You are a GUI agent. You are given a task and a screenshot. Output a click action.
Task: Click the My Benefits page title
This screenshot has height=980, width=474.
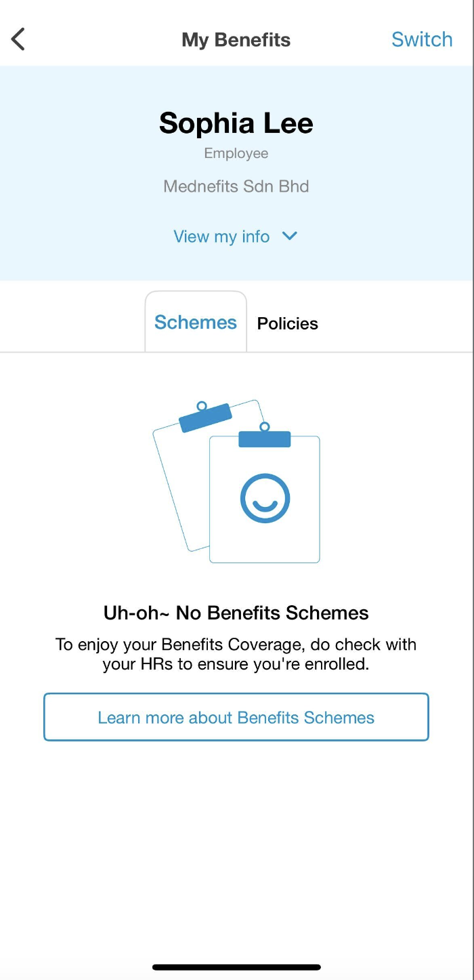pyautogui.click(x=236, y=40)
